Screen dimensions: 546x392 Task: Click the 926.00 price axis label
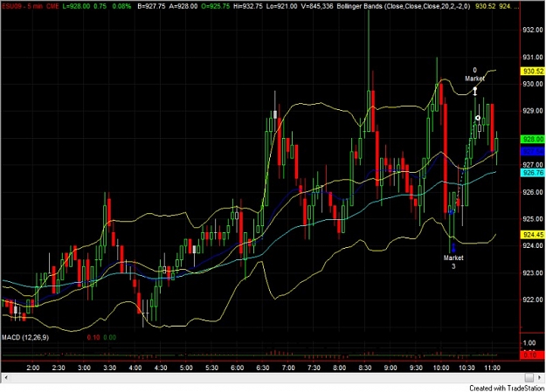coord(533,192)
